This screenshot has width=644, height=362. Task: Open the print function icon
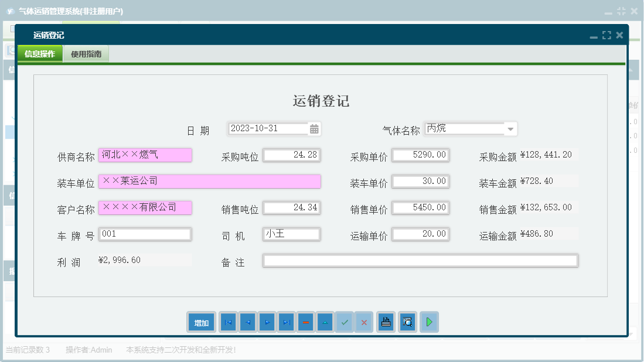pos(386,322)
